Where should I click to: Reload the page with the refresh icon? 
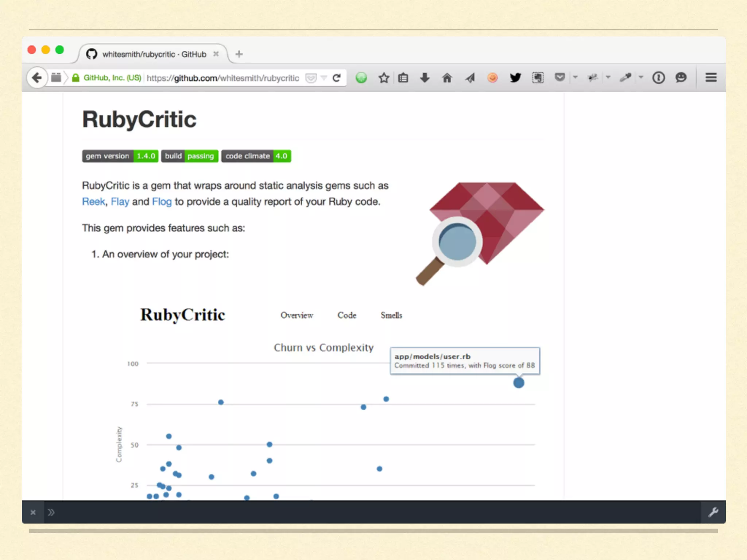click(337, 78)
